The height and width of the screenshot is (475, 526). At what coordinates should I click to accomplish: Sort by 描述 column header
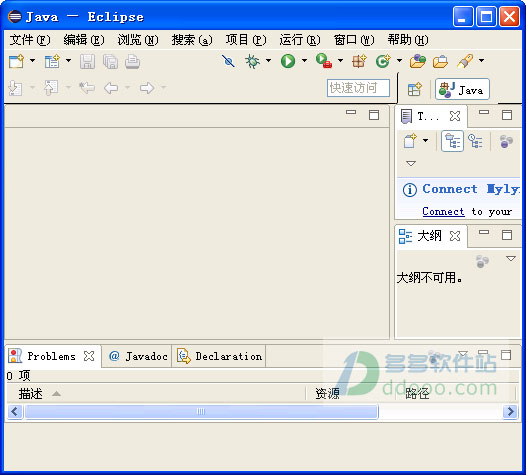[x=156, y=393]
